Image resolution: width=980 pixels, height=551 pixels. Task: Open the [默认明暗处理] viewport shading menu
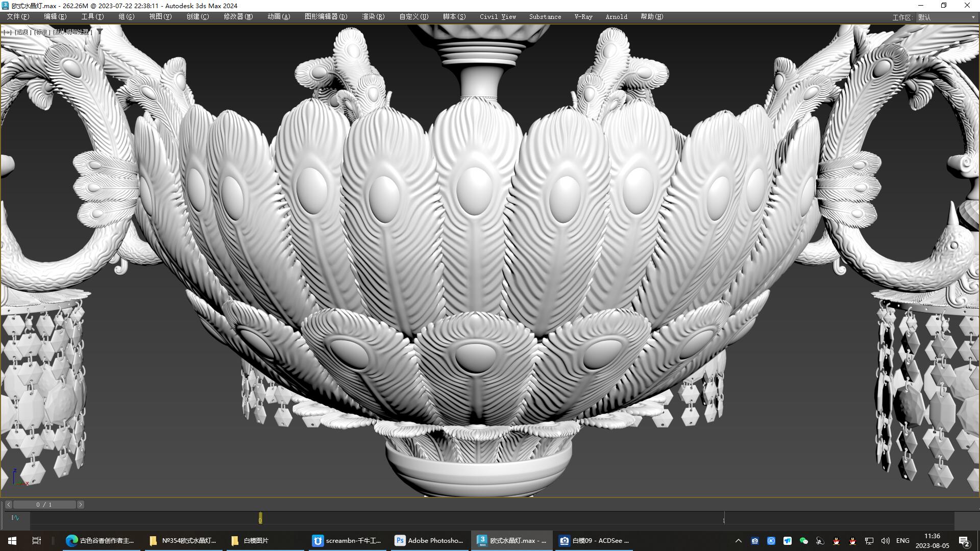(x=71, y=32)
